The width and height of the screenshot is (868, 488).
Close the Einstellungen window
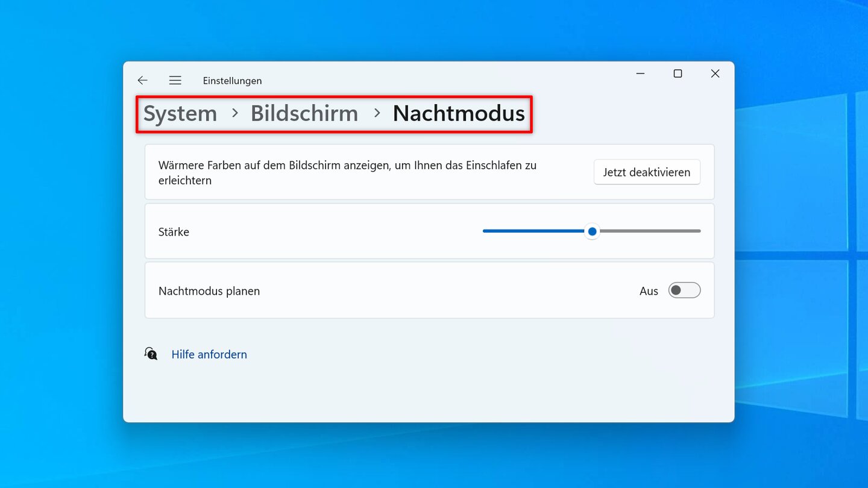pyautogui.click(x=715, y=74)
